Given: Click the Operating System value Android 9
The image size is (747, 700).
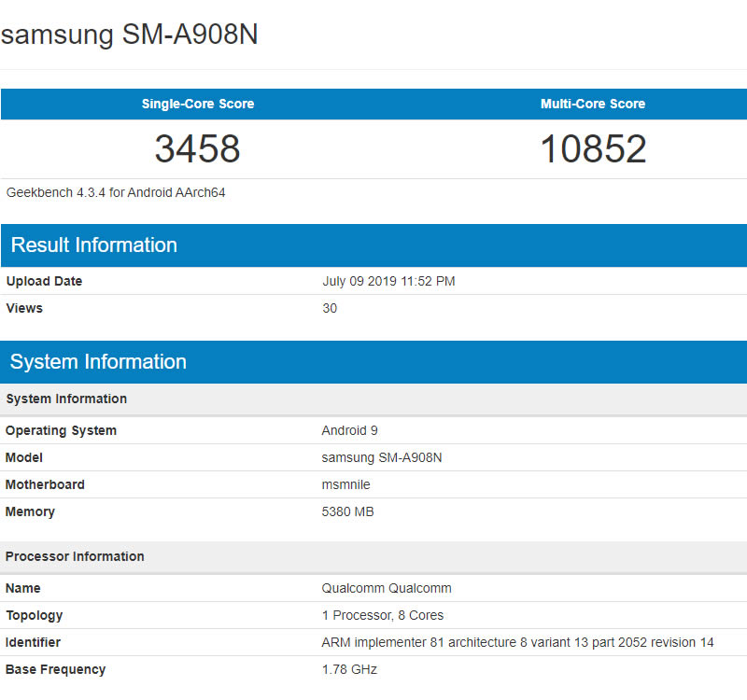Looking at the screenshot, I should click(x=349, y=430).
